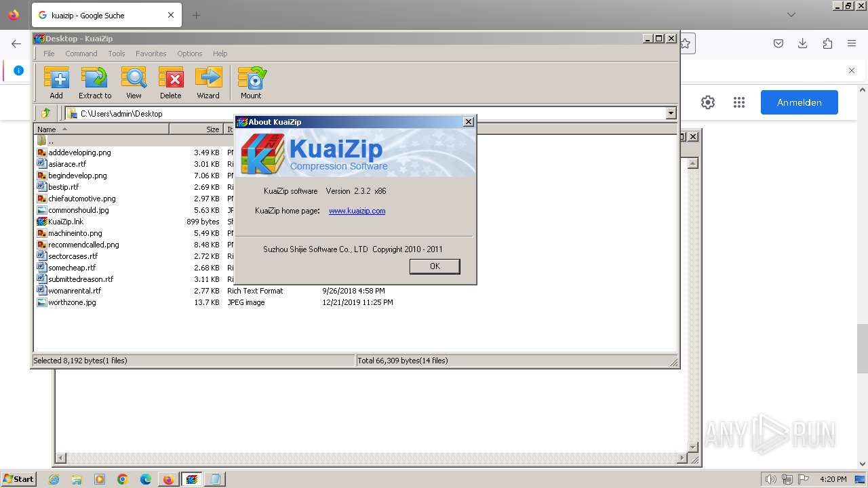
Task: Launch the Wizard tool
Action: point(208,83)
